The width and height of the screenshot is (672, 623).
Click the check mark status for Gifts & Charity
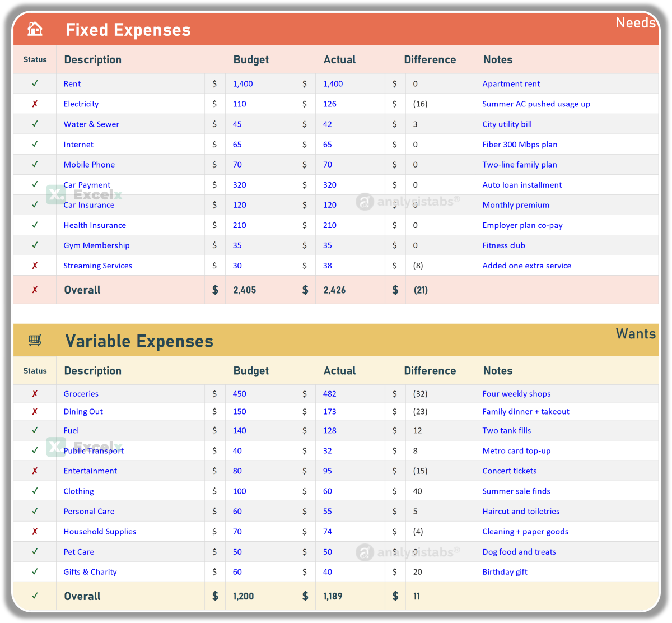click(35, 571)
